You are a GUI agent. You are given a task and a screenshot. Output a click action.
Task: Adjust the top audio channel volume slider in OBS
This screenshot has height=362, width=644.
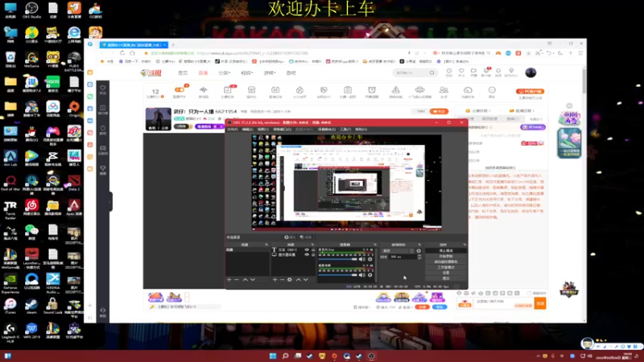[337, 259]
